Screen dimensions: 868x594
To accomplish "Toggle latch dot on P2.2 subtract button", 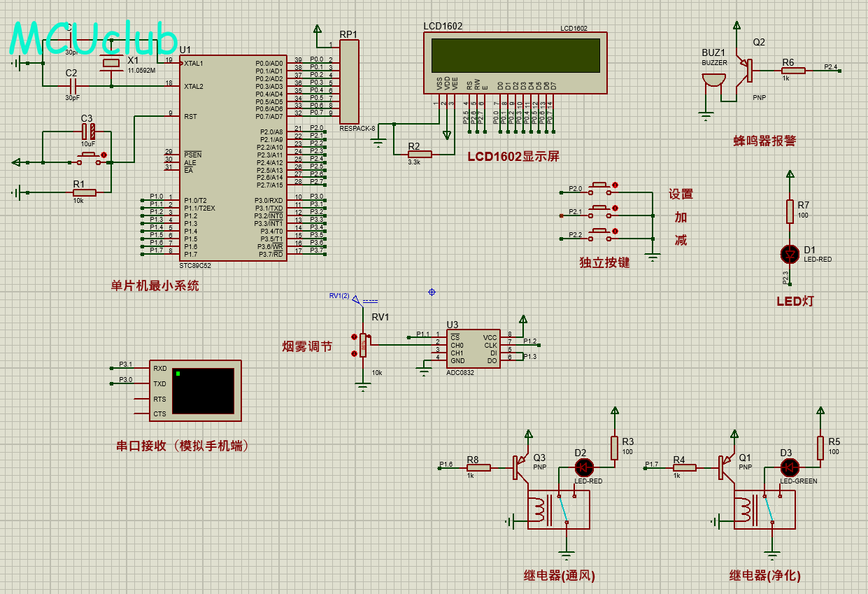I will (x=615, y=231).
